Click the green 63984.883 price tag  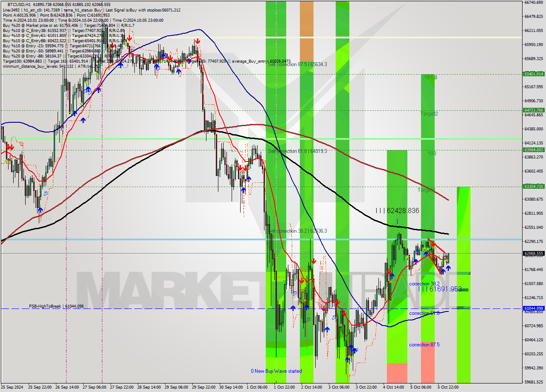[x=534, y=150]
